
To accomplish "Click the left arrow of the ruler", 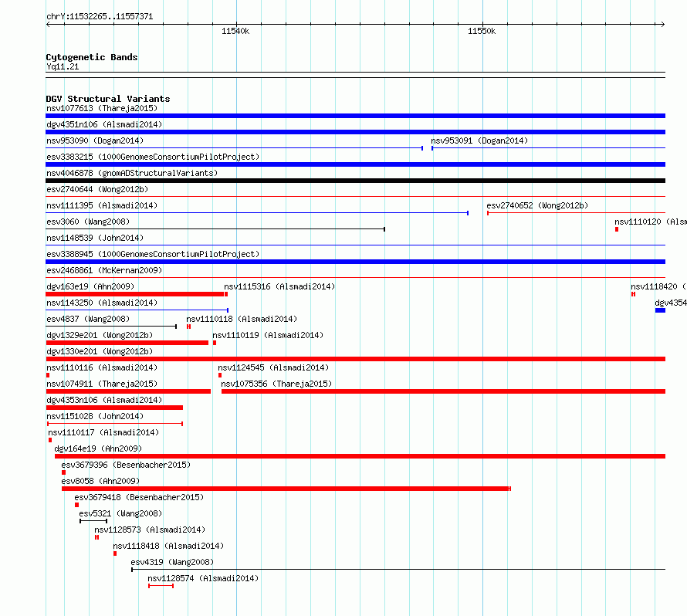I will tap(48, 25).
